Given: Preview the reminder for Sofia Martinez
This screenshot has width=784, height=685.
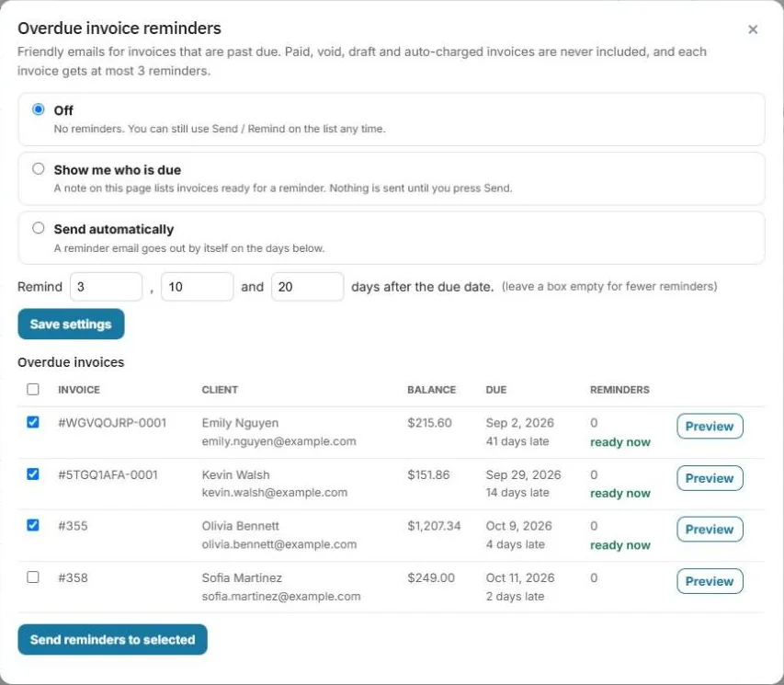Looking at the screenshot, I should [x=710, y=581].
